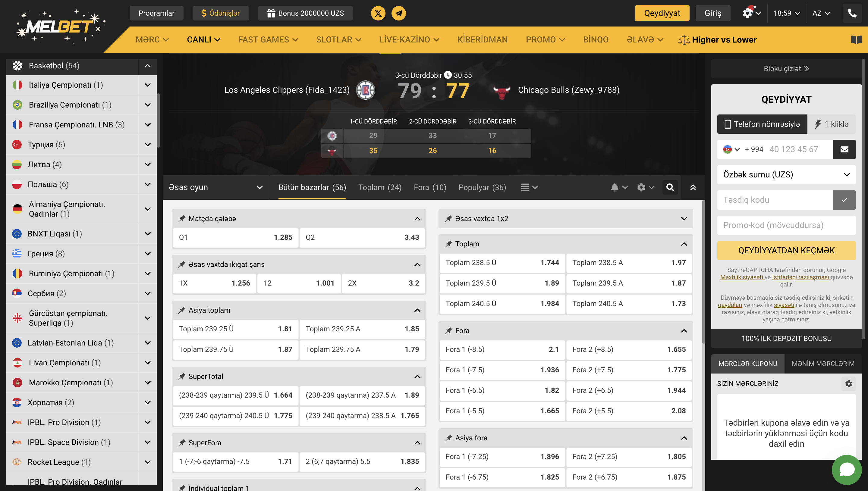Pin the Əsas vaxtda 1x2 market
Screen dimensions: 868x491
pyautogui.click(x=448, y=218)
